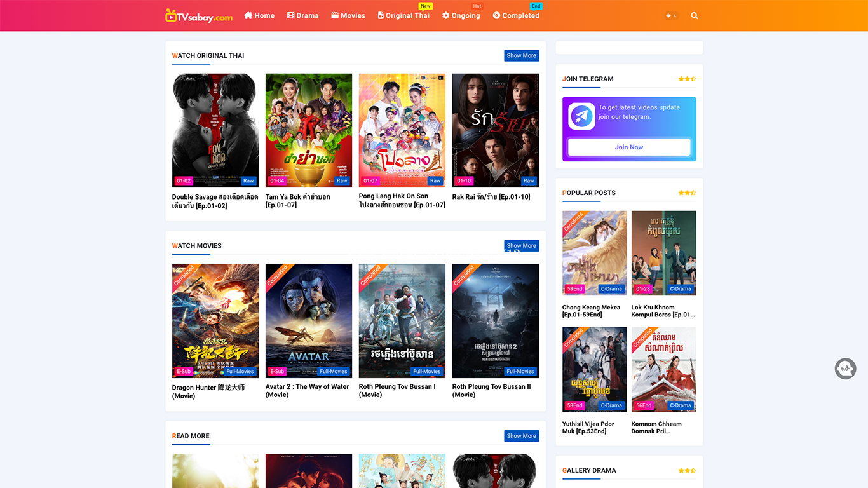Click the TVsabay.com logo
Viewport: 868px width, 488px height.
(x=199, y=16)
